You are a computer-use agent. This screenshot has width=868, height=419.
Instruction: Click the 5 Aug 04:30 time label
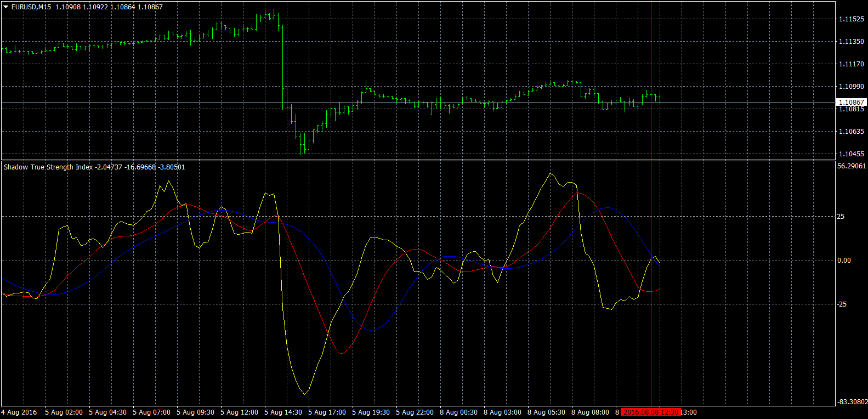(107, 412)
